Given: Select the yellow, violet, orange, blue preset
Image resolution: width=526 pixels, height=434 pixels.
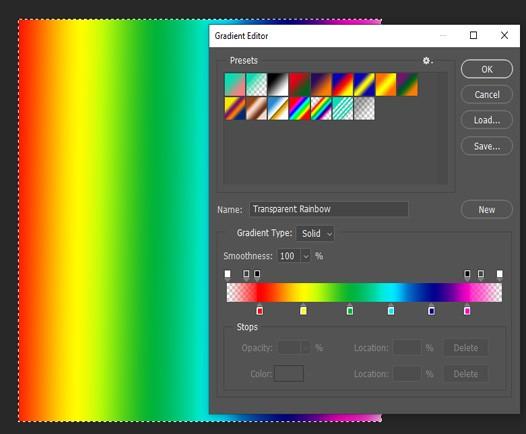Looking at the screenshot, I should [x=235, y=108].
